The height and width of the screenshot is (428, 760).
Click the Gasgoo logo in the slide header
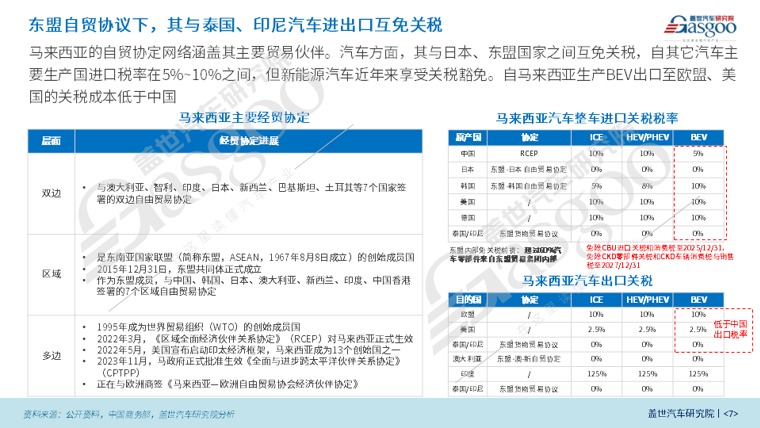[x=700, y=27]
